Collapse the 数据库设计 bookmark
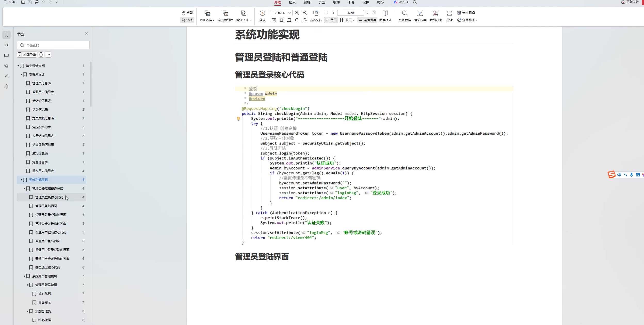 (x=21, y=75)
